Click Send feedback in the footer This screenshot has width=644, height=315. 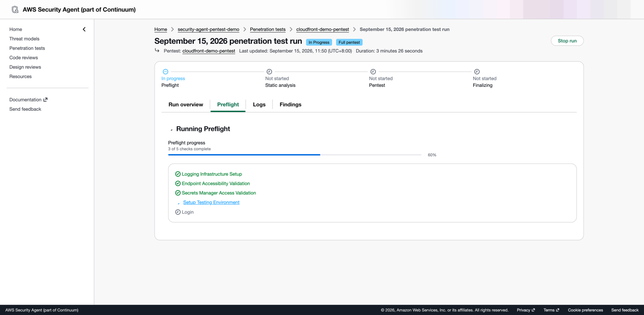pos(625,310)
